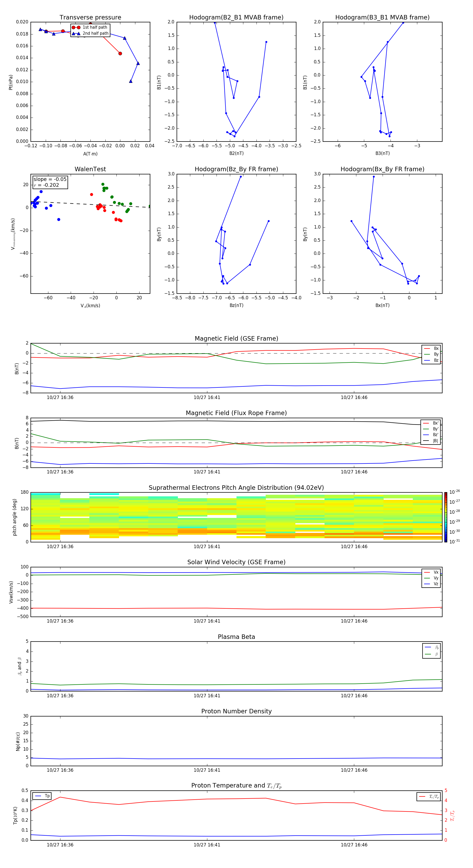Image resolution: width=473 pixels, height=868 pixels.
Task: Click the leftmost point in Bx_By hodogram
Action: coord(352,221)
